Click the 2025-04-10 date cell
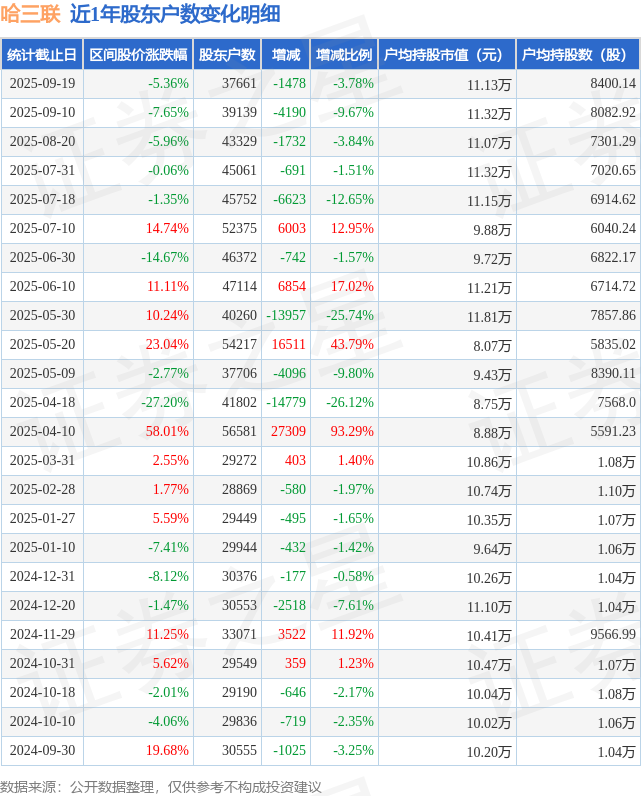The height and width of the screenshot is (796, 641). click(x=41, y=432)
